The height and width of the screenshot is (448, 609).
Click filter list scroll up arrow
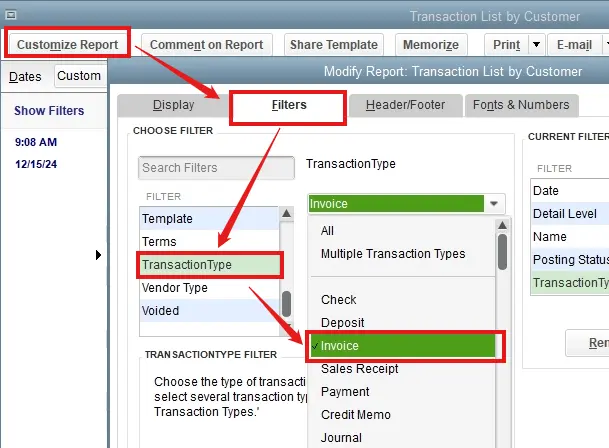[286, 213]
